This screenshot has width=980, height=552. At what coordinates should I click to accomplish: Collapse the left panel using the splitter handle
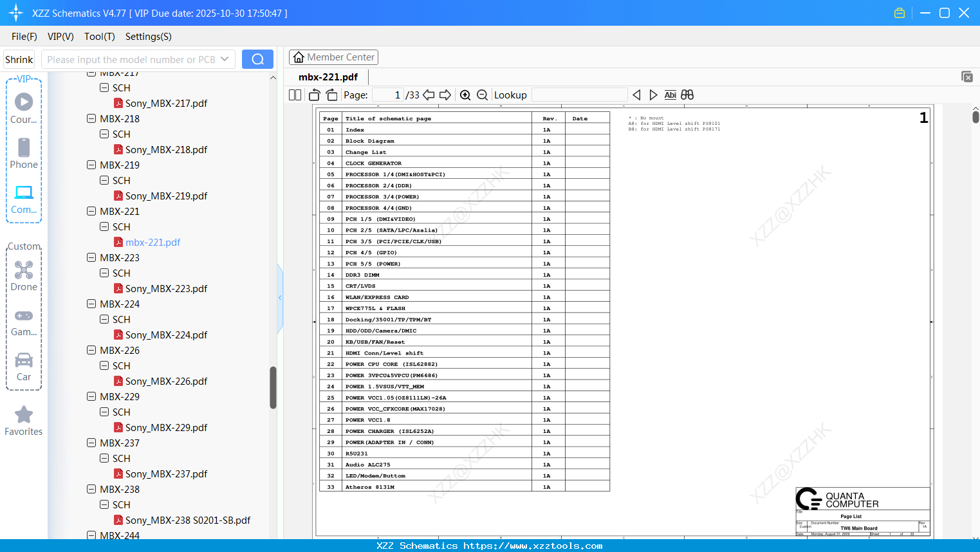280,297
